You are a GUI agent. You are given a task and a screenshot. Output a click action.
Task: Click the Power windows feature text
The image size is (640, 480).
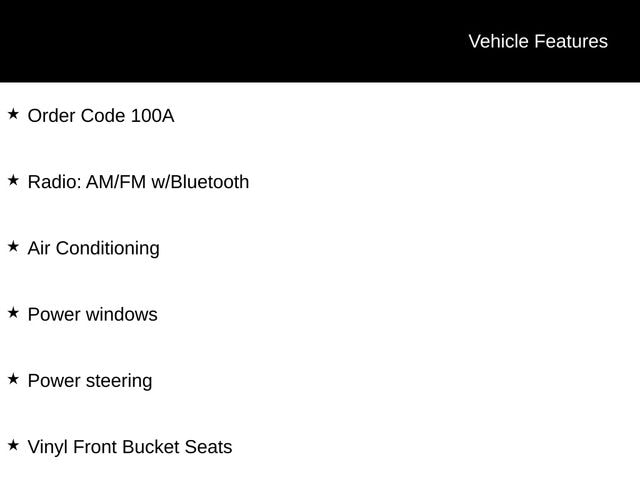pos(92,314)
